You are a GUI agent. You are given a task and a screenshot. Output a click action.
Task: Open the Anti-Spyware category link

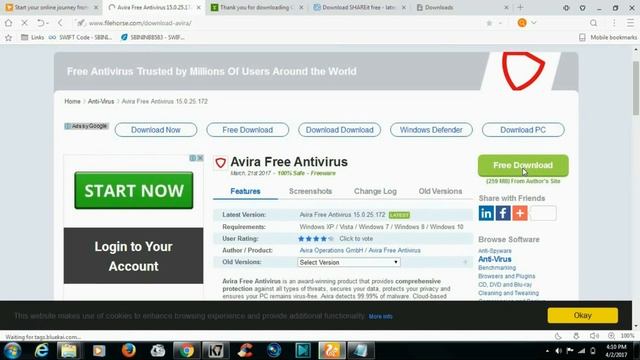[x=495, y=251]
